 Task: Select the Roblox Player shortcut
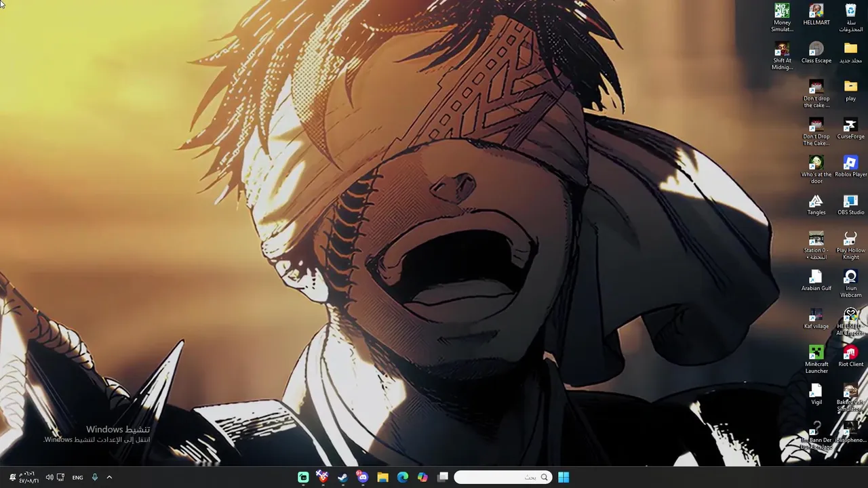click(850, 166)
